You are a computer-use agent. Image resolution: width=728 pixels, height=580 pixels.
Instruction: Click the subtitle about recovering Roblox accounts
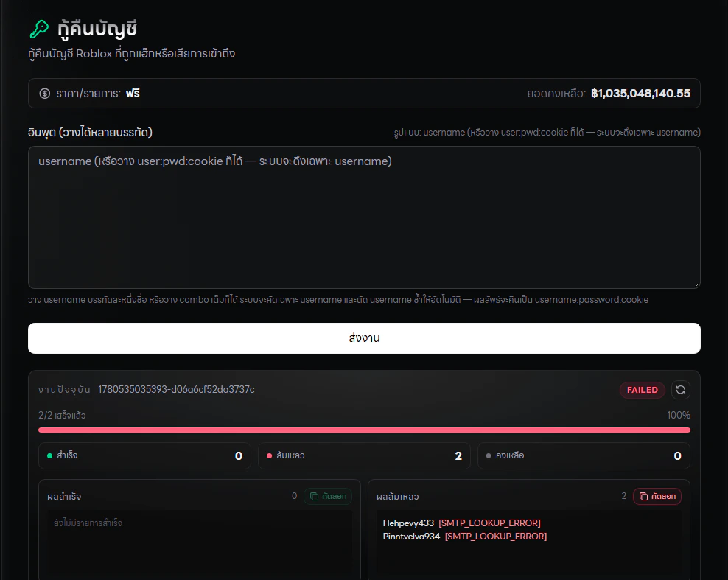[x=131, y=54]
